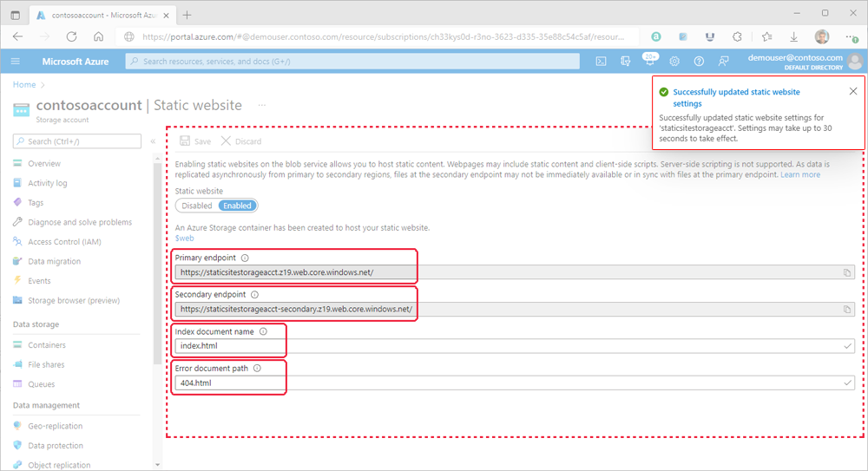Image resolution: width=868 pixels, height=471 pixels.
Task: Copy the Primary endpoint URL
Action: tap(847, 272)
